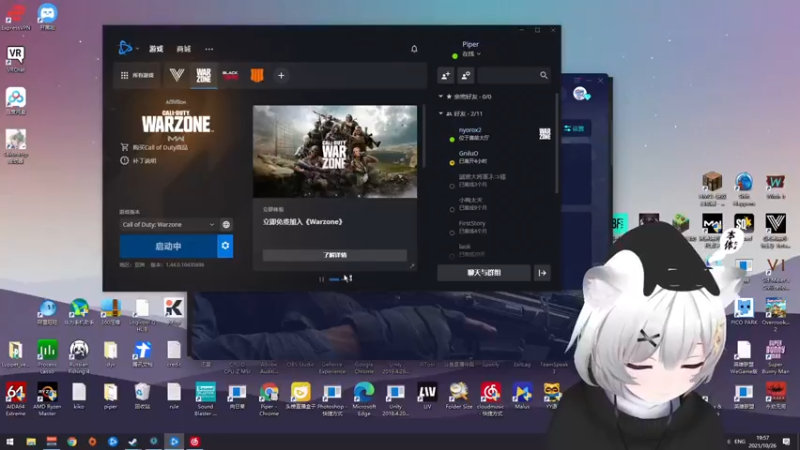Image resolution: width=800 pixels, height=450 pixels.
Task: Open Chrome from the taskbar
Action: (x=72, y=442)
